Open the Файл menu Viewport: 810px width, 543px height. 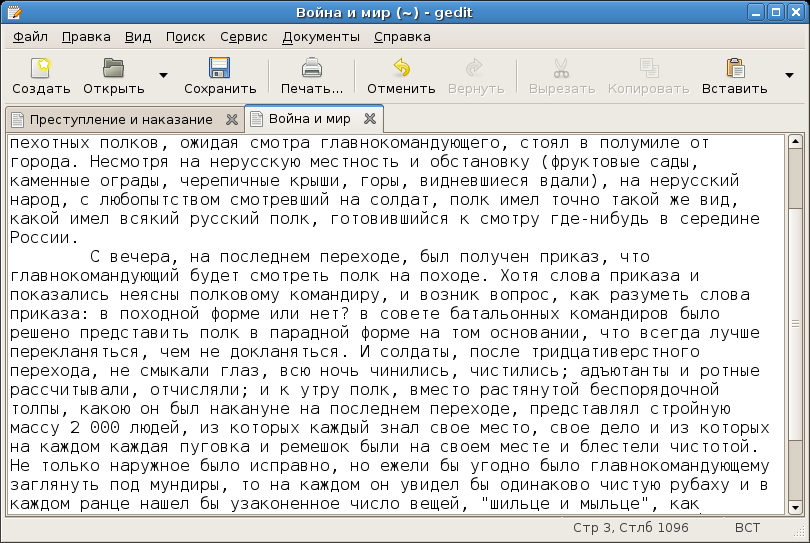click(x=30, y=37)
